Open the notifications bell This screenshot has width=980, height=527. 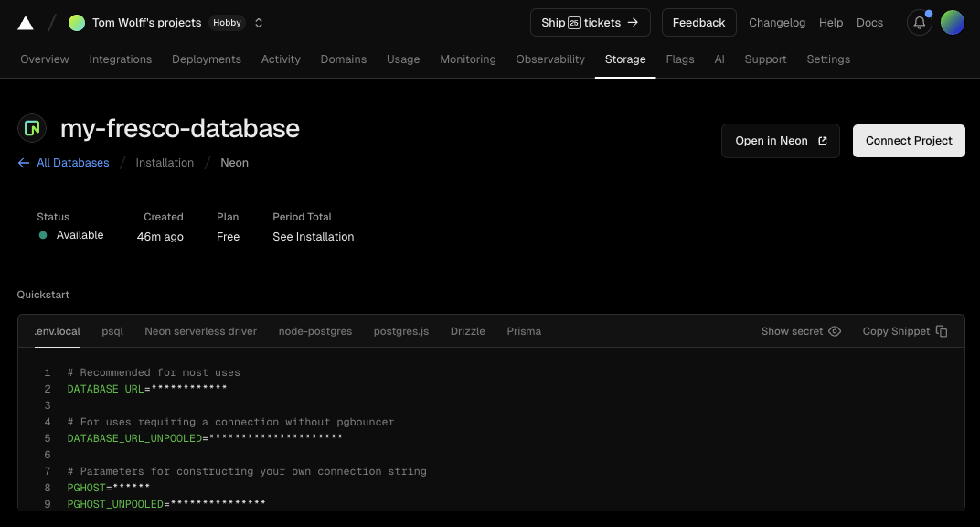[x=919, y=23]
